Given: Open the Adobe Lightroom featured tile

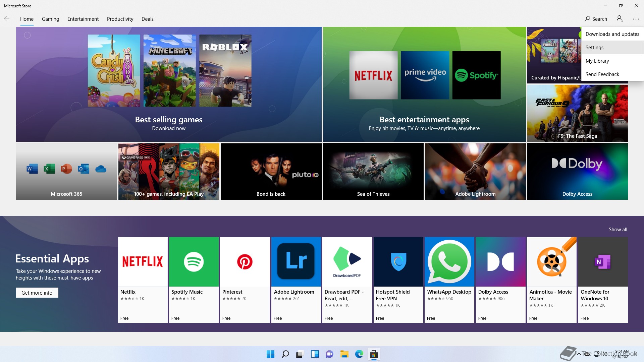Looking at the screenshot, I should (475, 172).
